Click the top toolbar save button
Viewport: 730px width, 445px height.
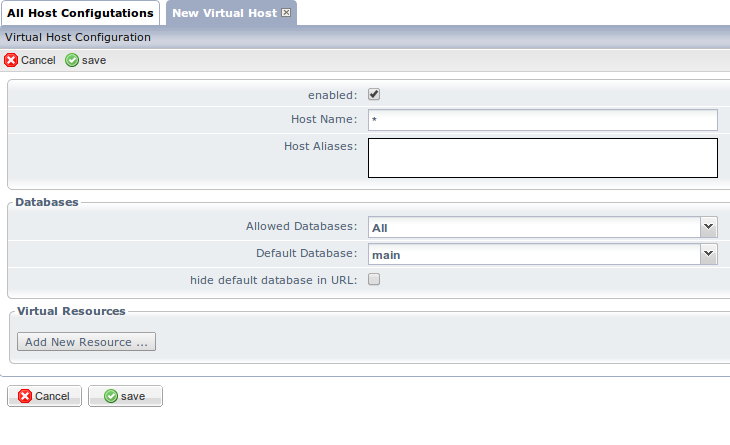coord(86,60)
